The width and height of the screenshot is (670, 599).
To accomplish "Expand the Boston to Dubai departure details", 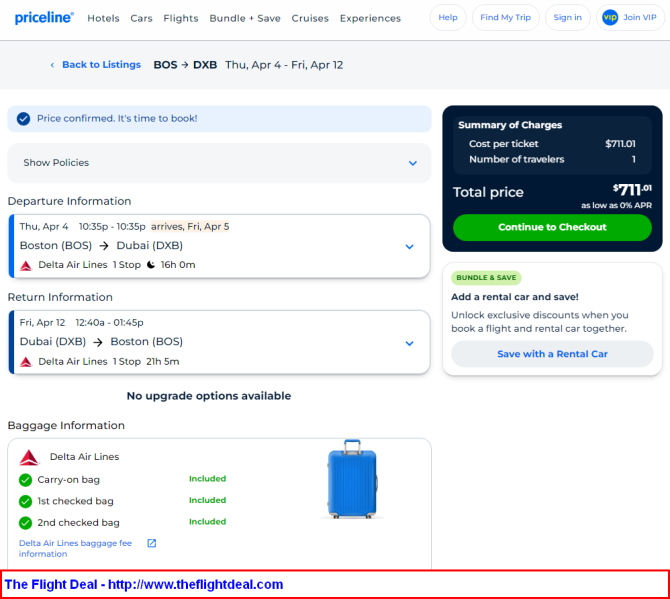I will 409,247.
